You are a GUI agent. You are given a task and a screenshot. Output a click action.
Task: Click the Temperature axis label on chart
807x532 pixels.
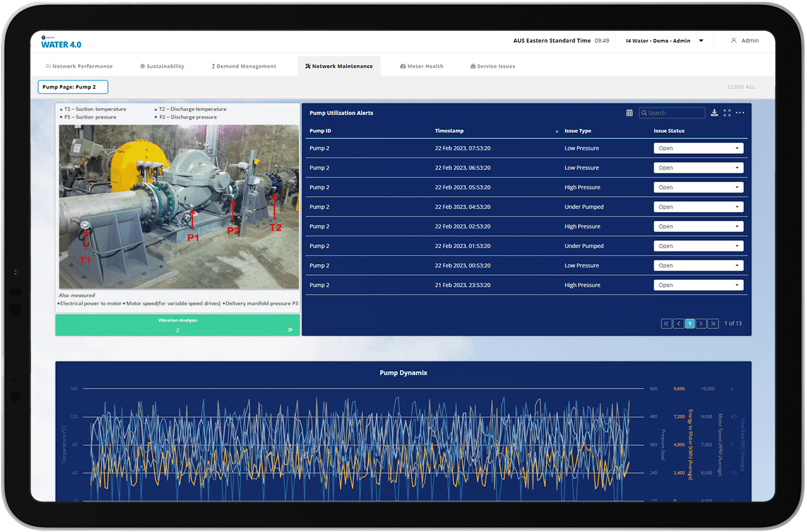pyautogui.click(x=64, y=444)
